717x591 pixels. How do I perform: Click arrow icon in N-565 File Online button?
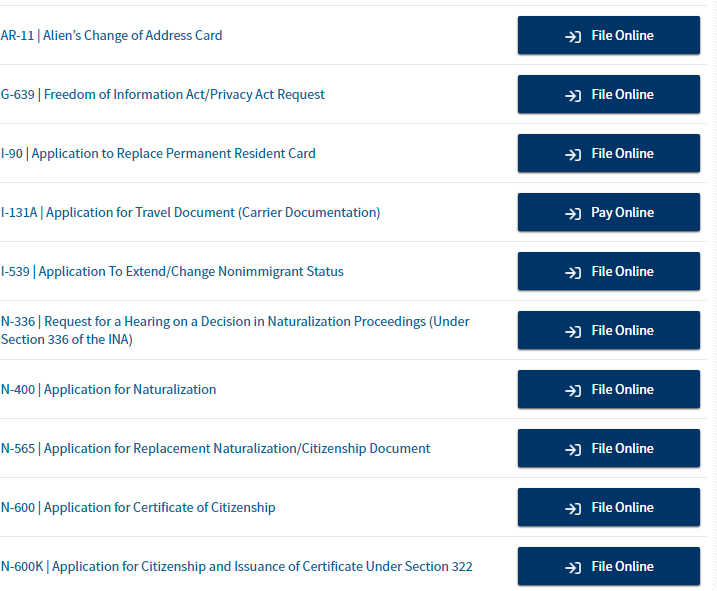573,450
